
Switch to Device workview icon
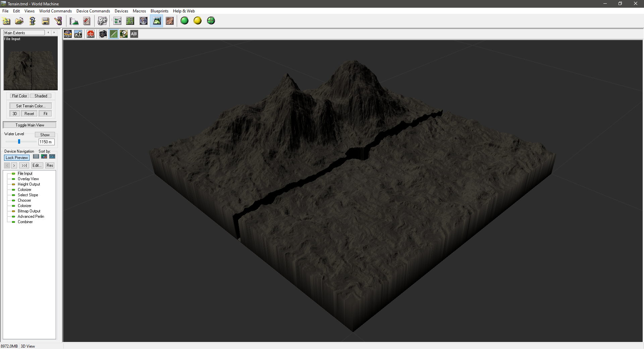tap(117, 21)
